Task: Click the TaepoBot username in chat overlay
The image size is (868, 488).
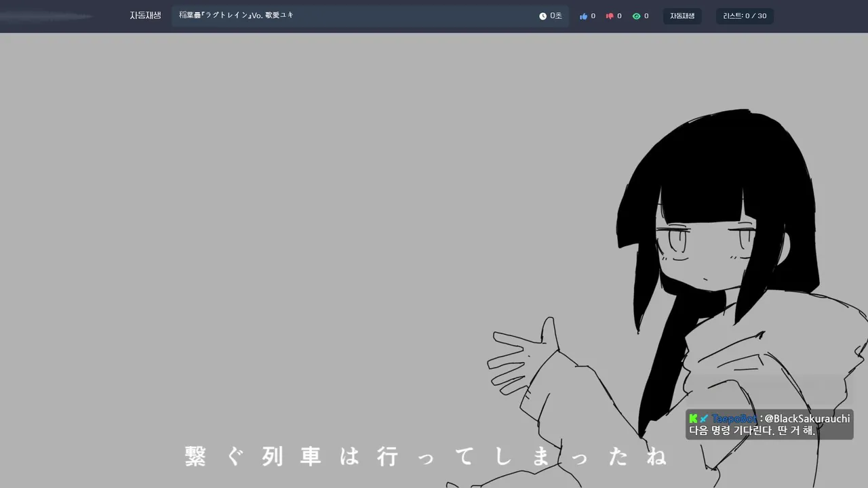Action: pyautogui.click(x=734, y=419)
